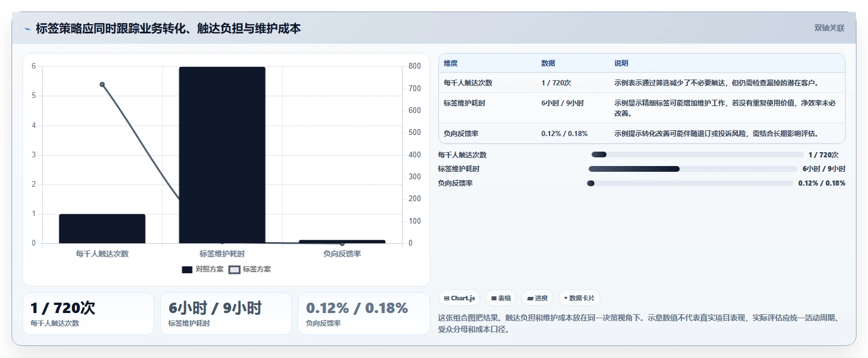Click the 1 / 720次 stat card
Image resolution: width=868 pixels, height=358 pixels.
(x=88, y=314)
